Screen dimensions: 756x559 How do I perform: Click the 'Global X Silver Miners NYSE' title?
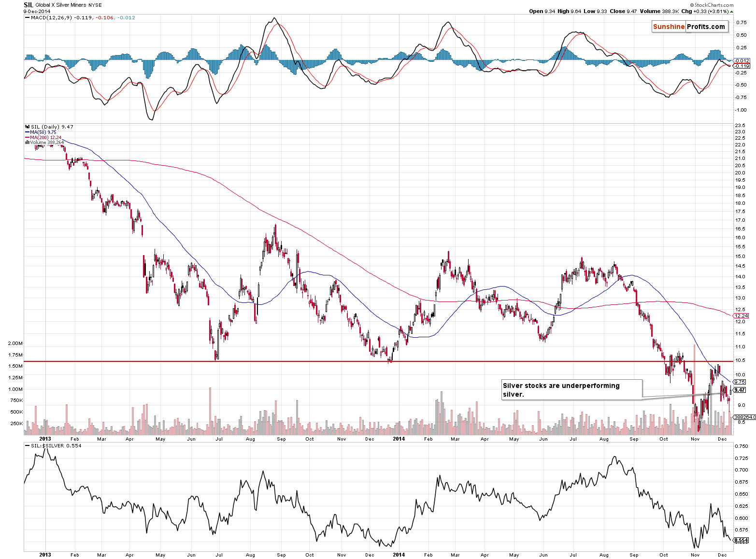68,5
